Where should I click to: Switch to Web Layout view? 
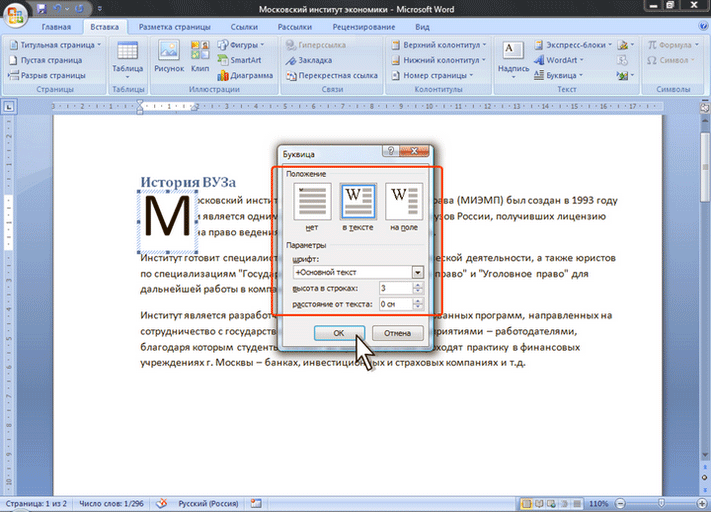(551, 503)
